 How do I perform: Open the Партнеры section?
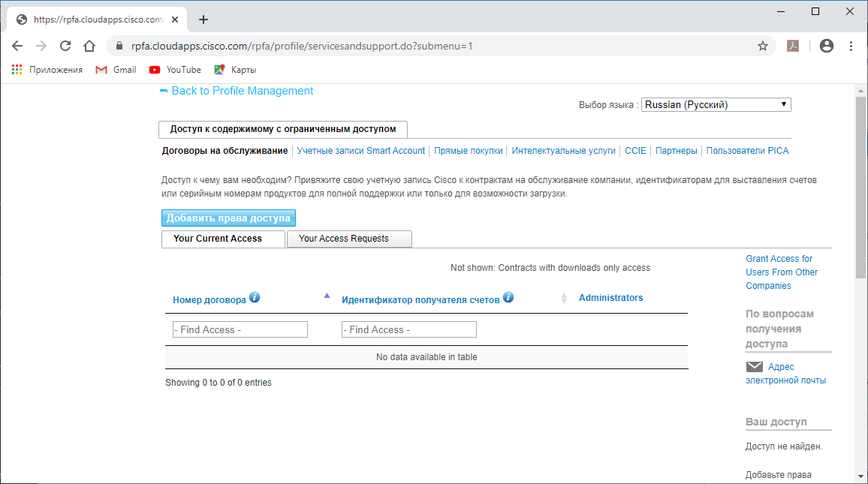coord(677,151)
